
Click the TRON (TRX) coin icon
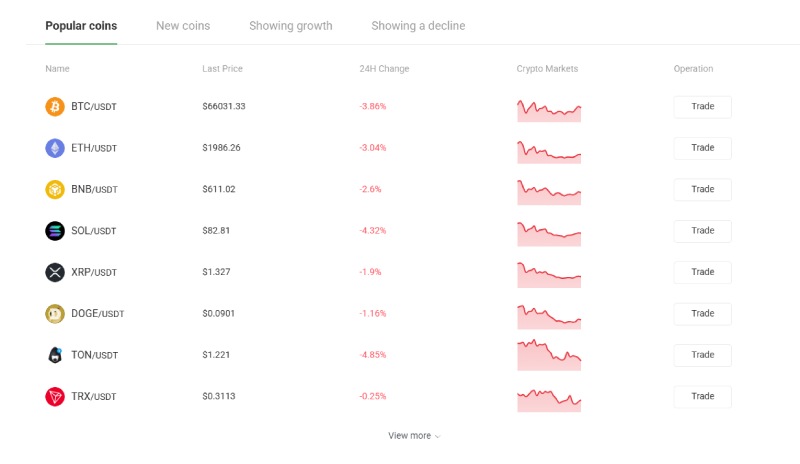pyautogui.click(x=55, y=397)
